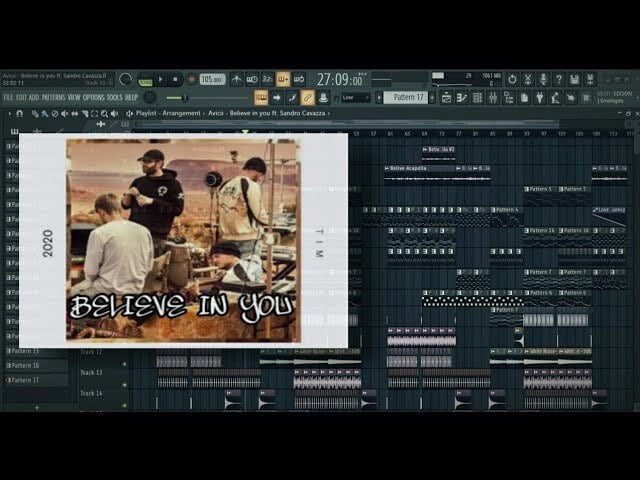Save project with the floppy disk icon
The width and height of the screenshot is (640, 480).
(x=574, y=79)
